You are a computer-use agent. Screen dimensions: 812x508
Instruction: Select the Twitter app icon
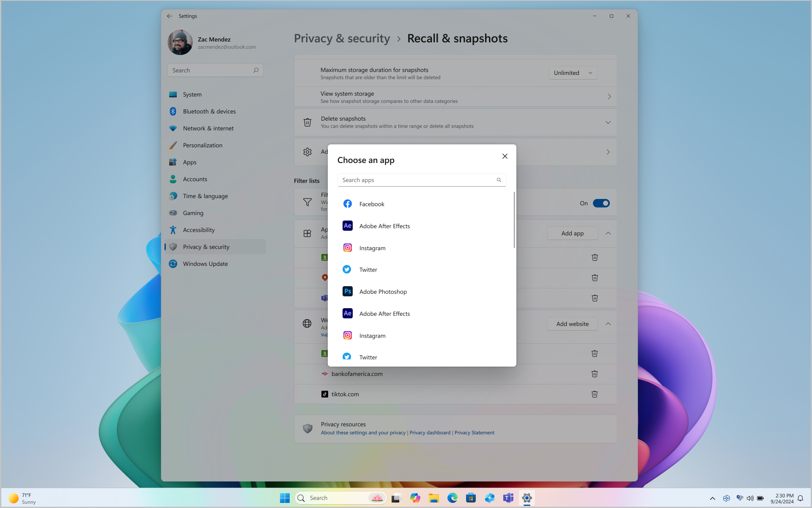click(347, 269)
